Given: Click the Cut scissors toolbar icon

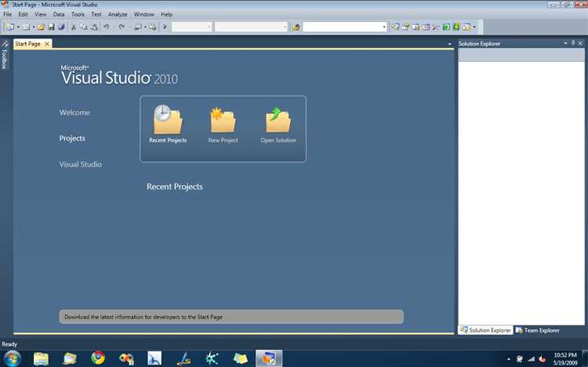Looking at the screenshot, I should point(74,27).
